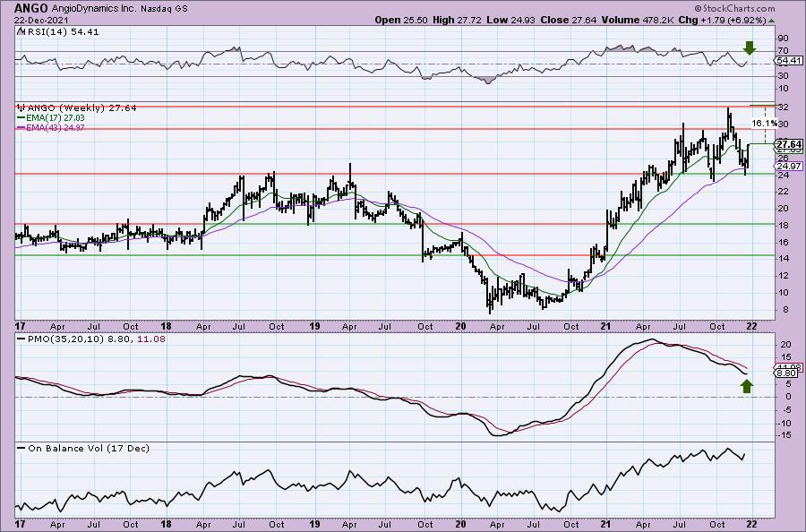Select the AngioDynamics Inc. company name
Image resolution: width=806 pixels, height=532 pixels.
(x=94, y=8)
